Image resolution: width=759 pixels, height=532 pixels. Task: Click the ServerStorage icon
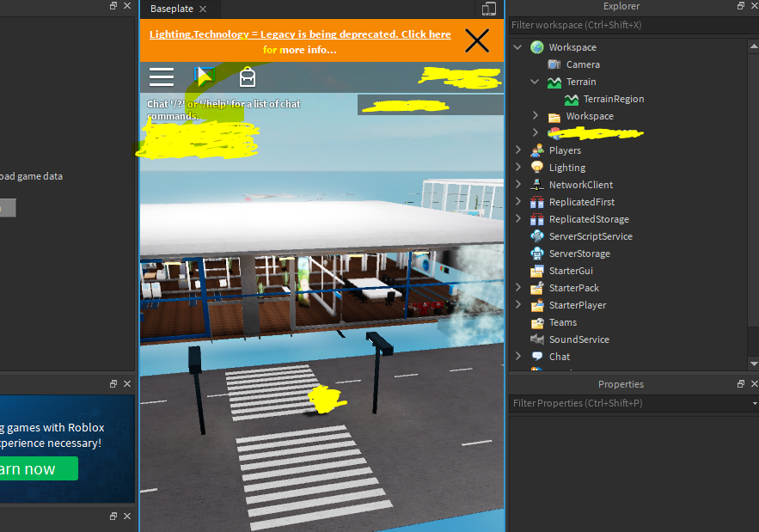[x=537, y=254]
